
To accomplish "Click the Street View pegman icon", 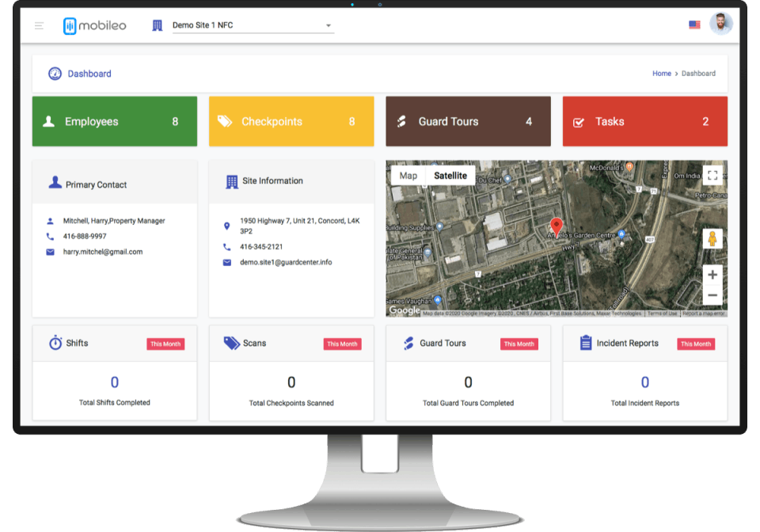I will 712,239.
